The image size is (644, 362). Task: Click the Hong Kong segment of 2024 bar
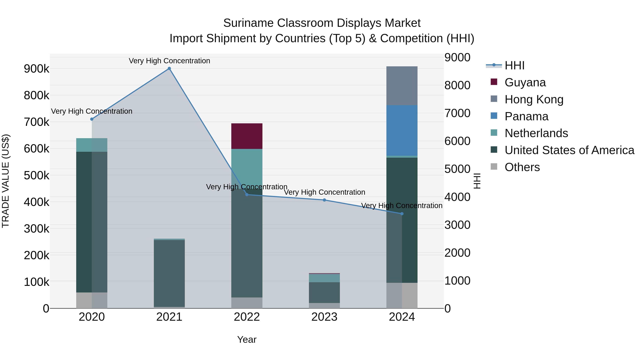[x=402, y=86]
